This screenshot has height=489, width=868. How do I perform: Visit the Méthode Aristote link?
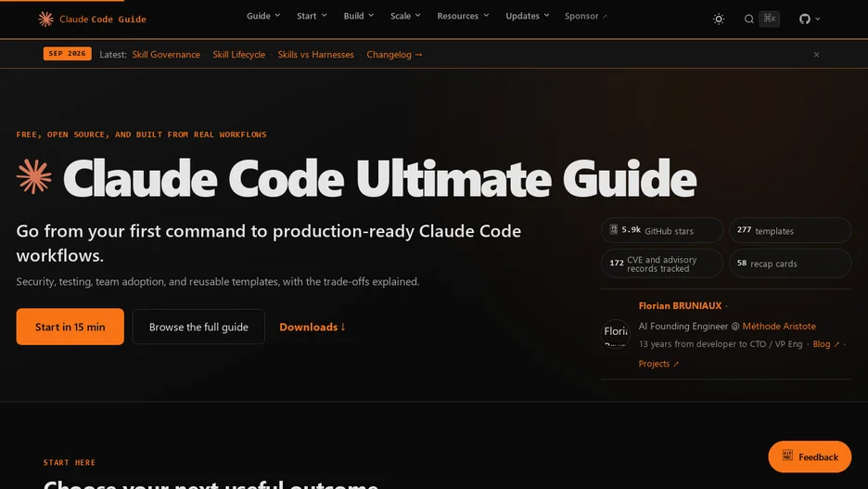[x=779, y=327]
